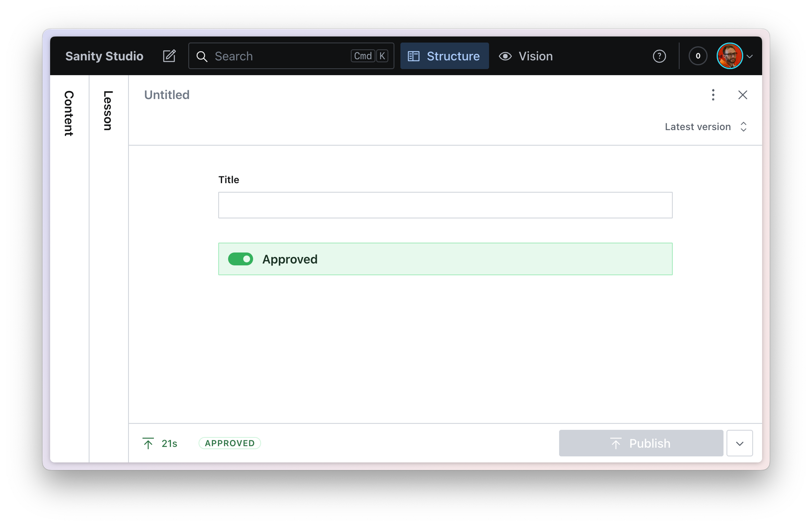812x526 pixels.
Task: Click the publish-status arrow icon beside 21s
Action: pos(148,443)
